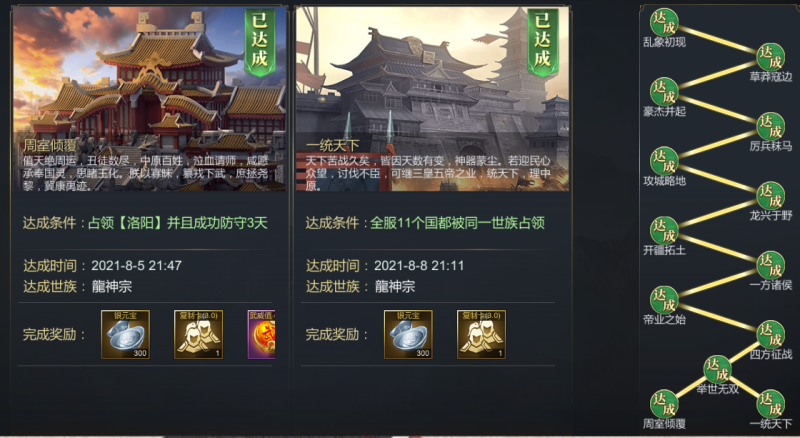
Task: Inspect the purple 武威值 reward item
Action: point(261,334)
